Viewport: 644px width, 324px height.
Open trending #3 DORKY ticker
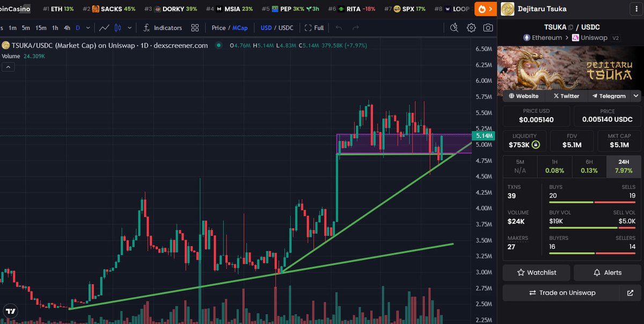(x=171, y=9)
